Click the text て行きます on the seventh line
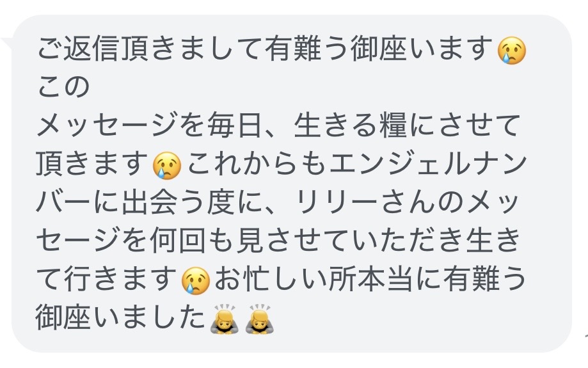Image resolution: width=588 pixels, height=368 pixels. click(x=107, y=280)
